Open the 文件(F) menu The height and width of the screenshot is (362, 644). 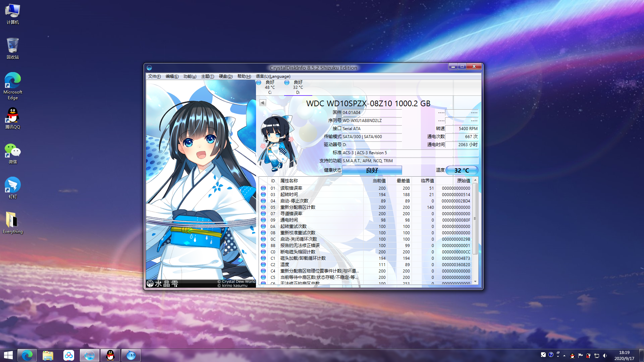[x=154, y=76]
